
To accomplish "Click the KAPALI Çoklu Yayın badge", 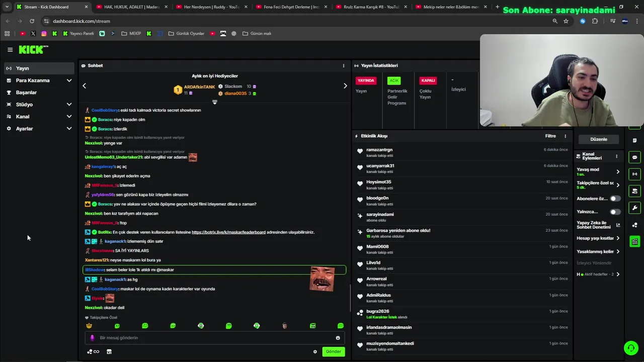I will pyautogui.click(x=428, y=80).
